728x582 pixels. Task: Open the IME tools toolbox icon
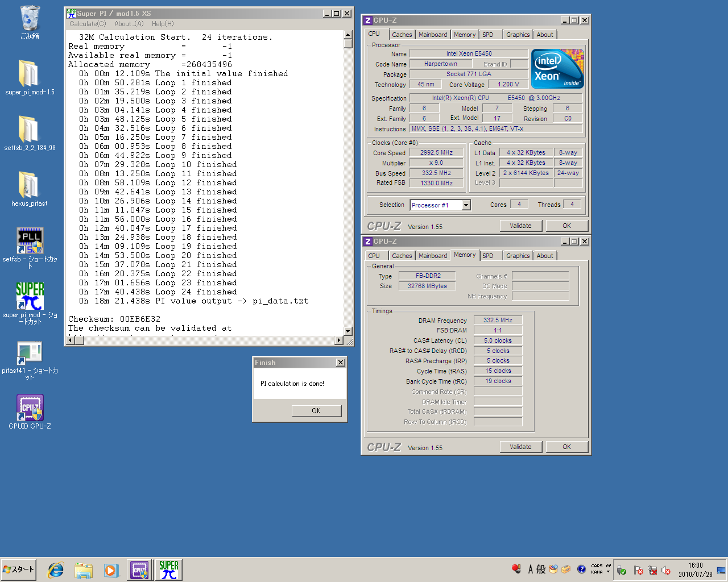tap(566, 569)
